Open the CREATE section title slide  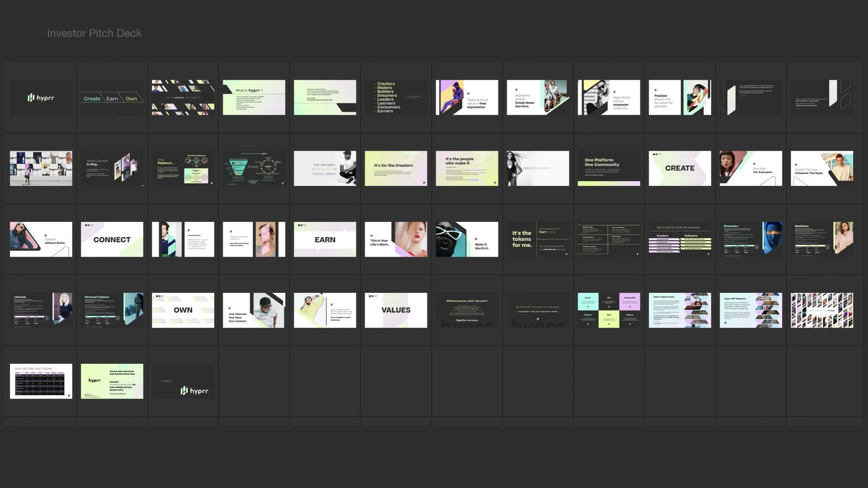679,168
